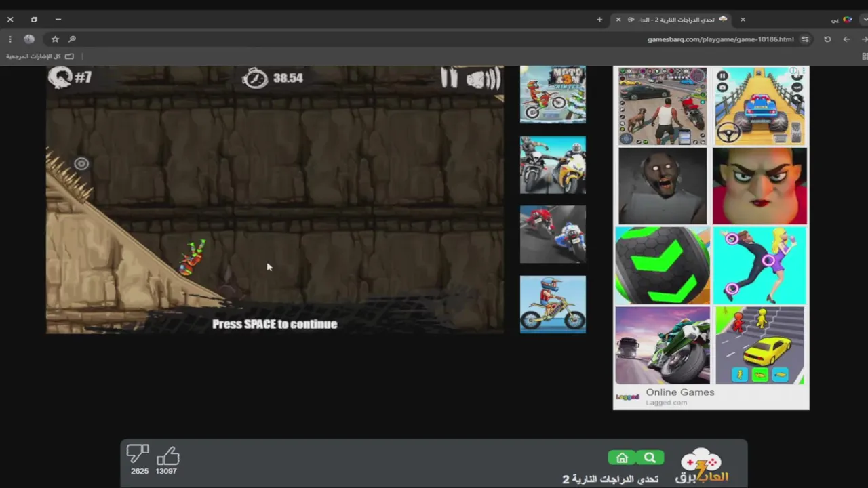868x488 pixels.
Task: Click the Online Games ad title
Action: click(680, 392)
